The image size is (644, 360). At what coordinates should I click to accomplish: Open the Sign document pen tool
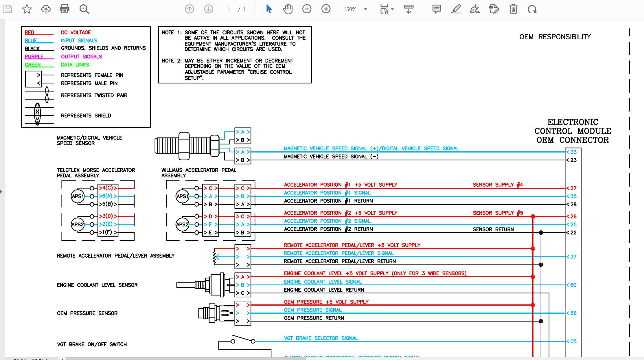[x=475, y=9]
